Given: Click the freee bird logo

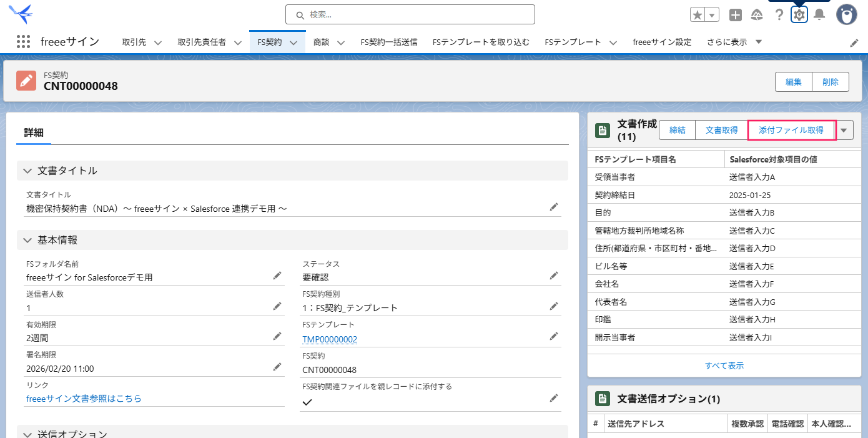Looking at the screenshot, I should 21,13.
